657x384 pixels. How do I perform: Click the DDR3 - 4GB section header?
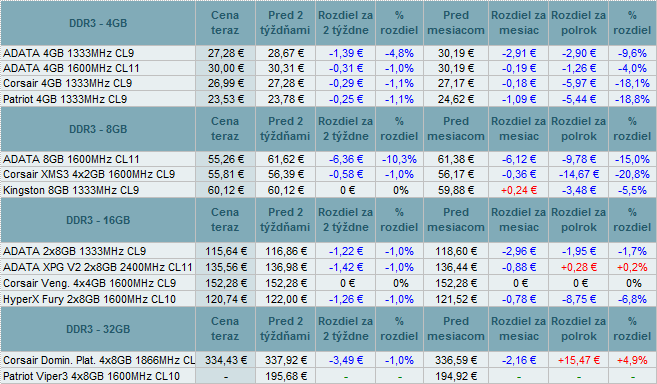pyautogui.click(x=98, y=23)
